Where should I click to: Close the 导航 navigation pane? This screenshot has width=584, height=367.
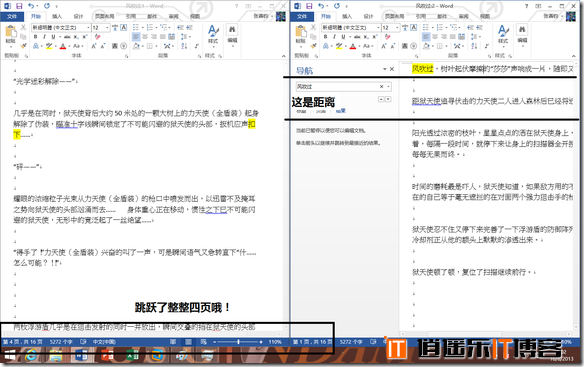[392, 69]
